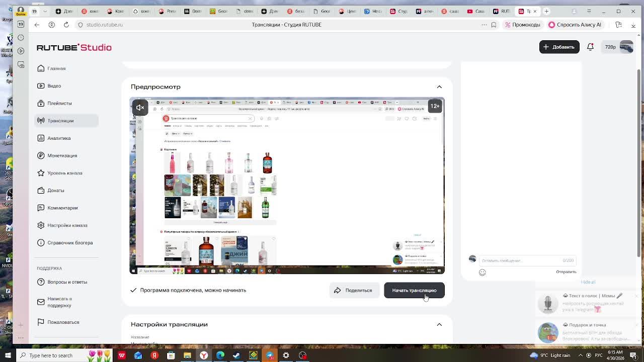644x362 pixels.
Task: Open Аналитика in the sidebar
Action: 66,138
